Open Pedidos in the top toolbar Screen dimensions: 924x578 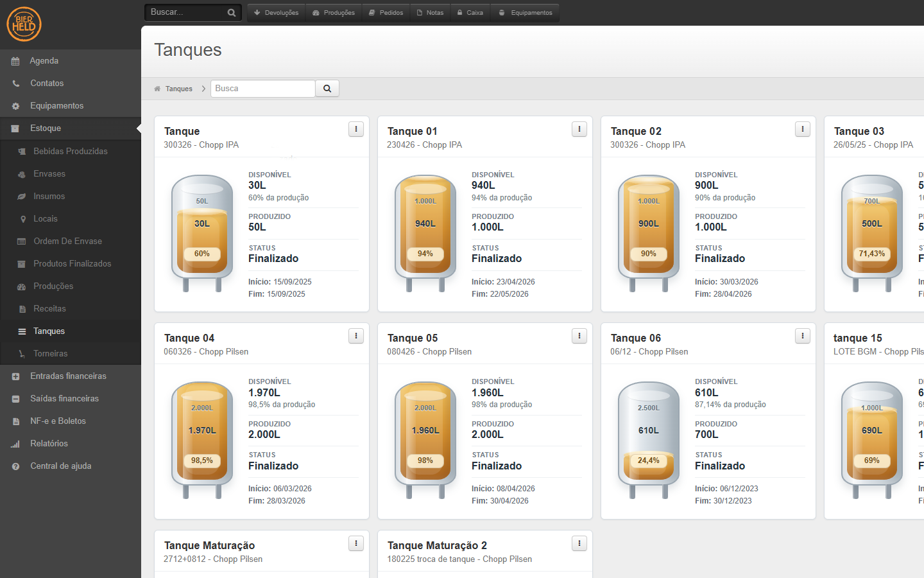(x=386, y=13)
